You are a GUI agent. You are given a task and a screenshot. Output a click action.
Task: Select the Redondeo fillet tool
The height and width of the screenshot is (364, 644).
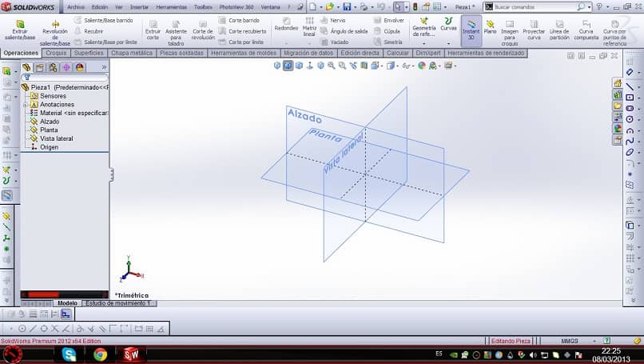point(286,25)
